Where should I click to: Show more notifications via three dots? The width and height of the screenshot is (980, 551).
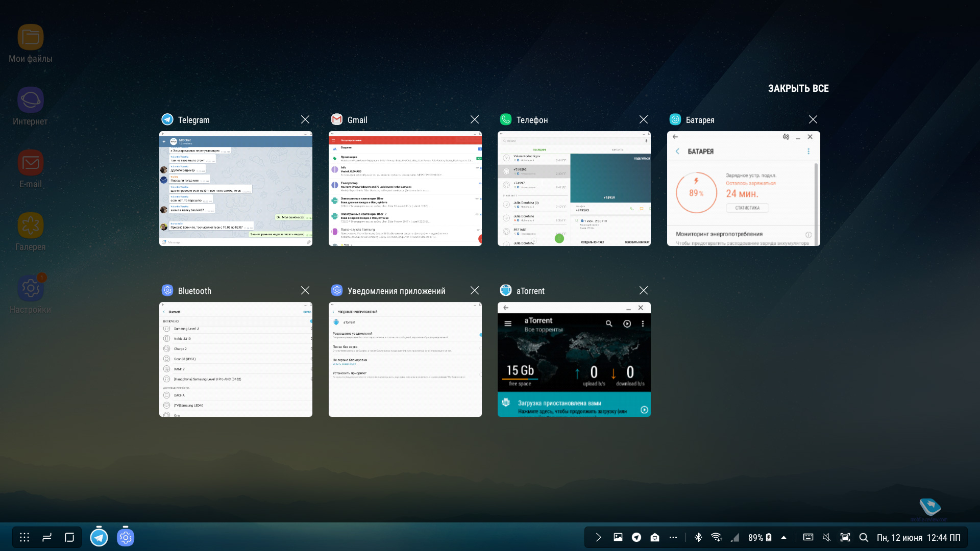[x=673, y=537]
